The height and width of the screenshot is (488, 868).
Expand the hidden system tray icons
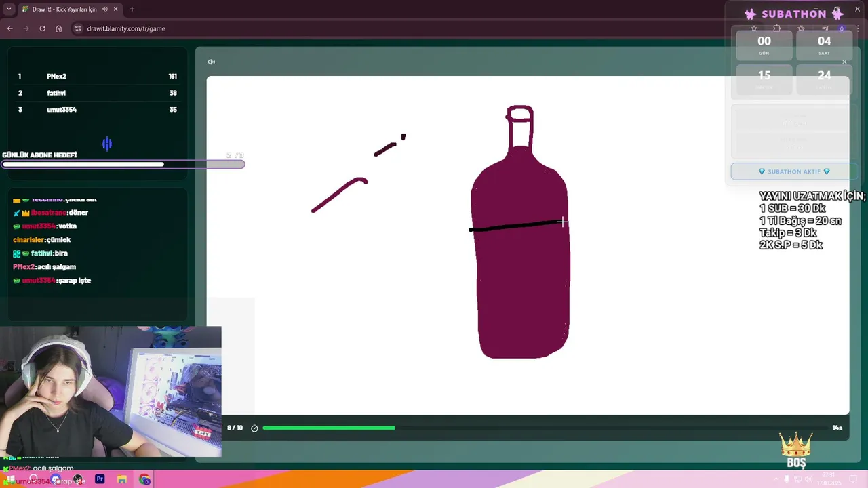(776, 479)
